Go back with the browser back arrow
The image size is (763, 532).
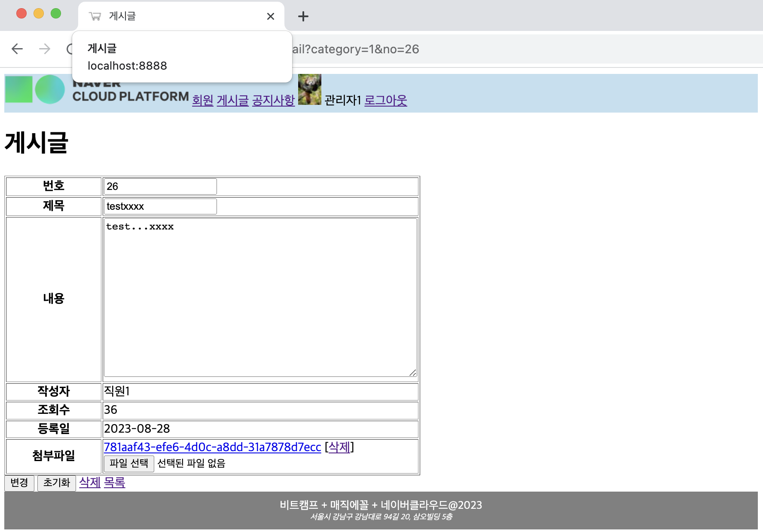tap(17, 49)
